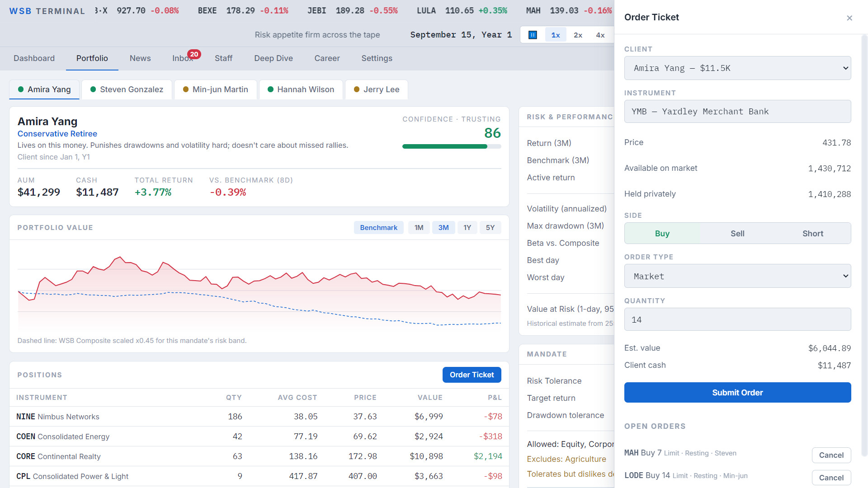Set simulation speed to 2x
This screenshot has height=488, width=868.
pos(578,35)
